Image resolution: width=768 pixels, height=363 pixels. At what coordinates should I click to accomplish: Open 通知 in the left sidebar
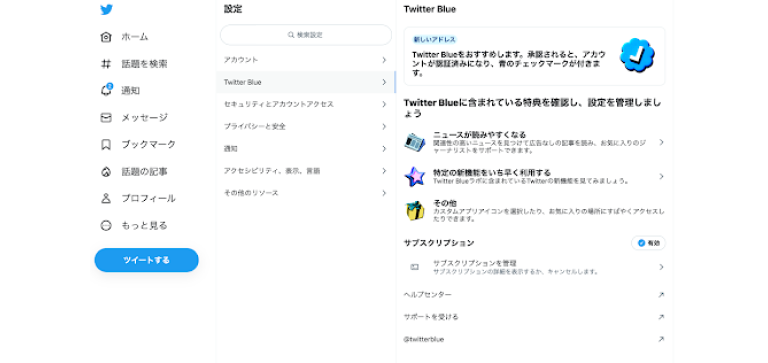pyautogui.click(x=130, y=91)
